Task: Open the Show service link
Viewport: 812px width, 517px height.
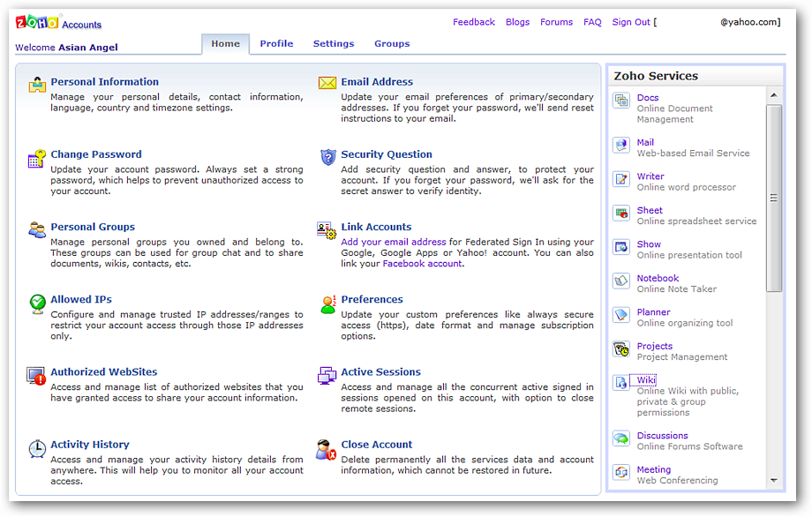Action: (x=649, y=244)
